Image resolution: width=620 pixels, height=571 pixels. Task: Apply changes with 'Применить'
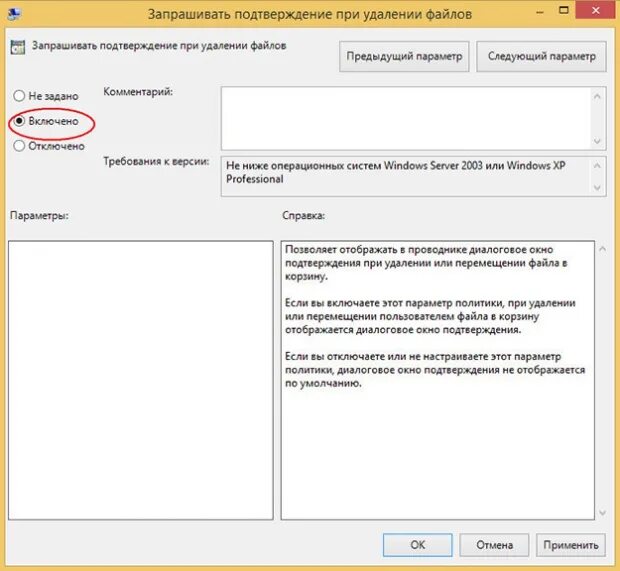click(571, 545)
